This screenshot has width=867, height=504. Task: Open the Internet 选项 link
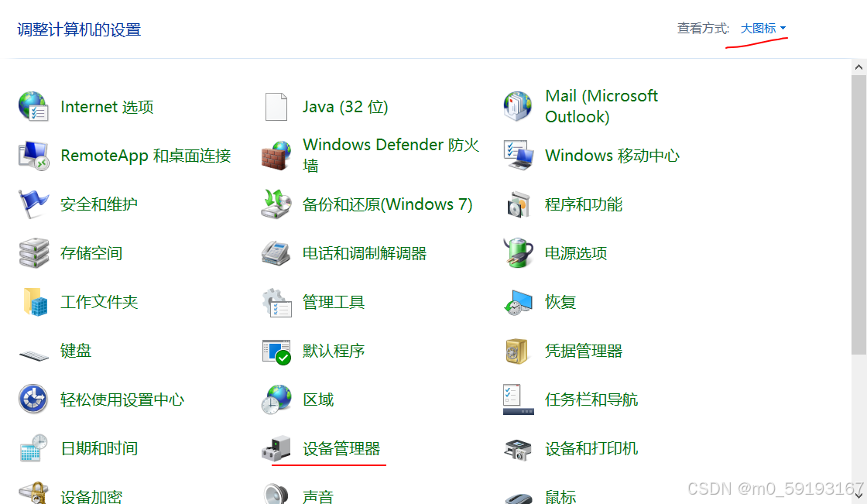107,107
